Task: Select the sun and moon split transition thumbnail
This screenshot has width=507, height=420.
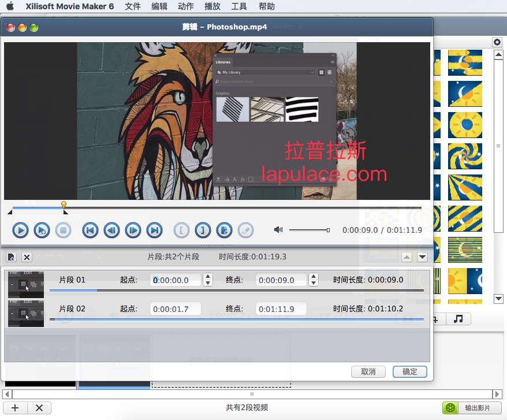Action: click(465, 281)
